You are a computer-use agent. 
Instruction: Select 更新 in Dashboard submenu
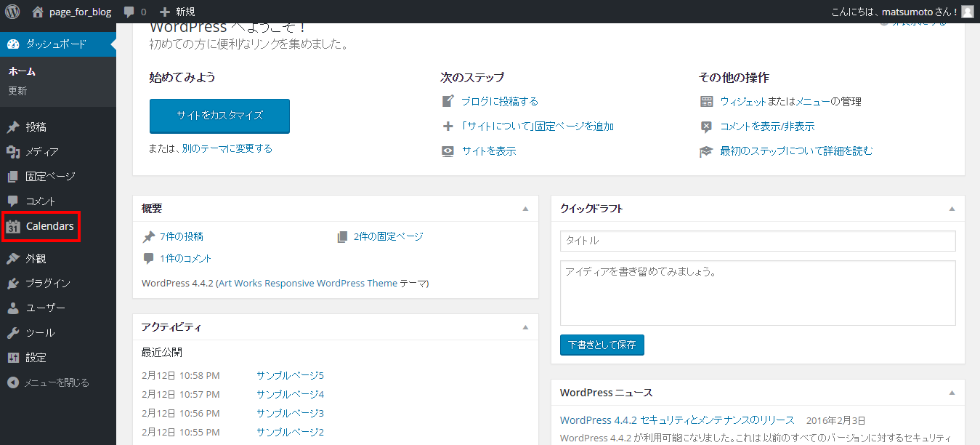click(x=17, y=91)
